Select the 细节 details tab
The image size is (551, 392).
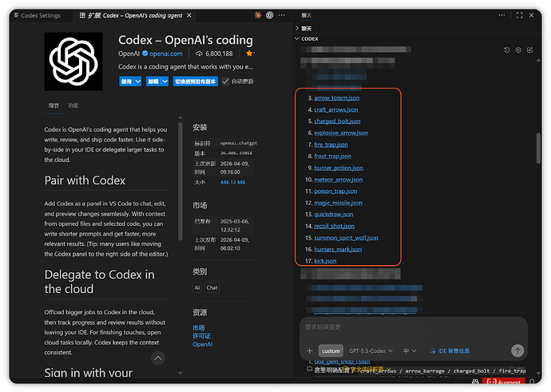click(x=54, y=105)
